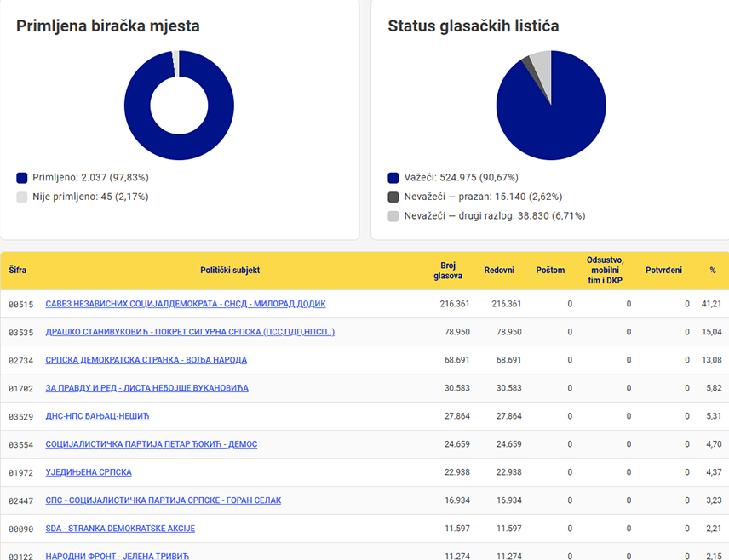Open SDA - STRANKA DEMOKRATSKE AKCIJE link
This screenshot has height=560, width=729.
(120, 529)
